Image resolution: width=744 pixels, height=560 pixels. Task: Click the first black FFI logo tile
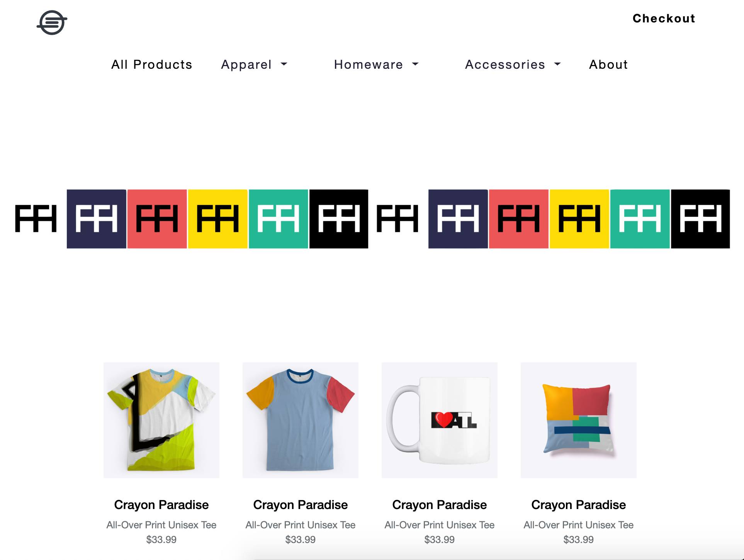[x=339, y=219]
